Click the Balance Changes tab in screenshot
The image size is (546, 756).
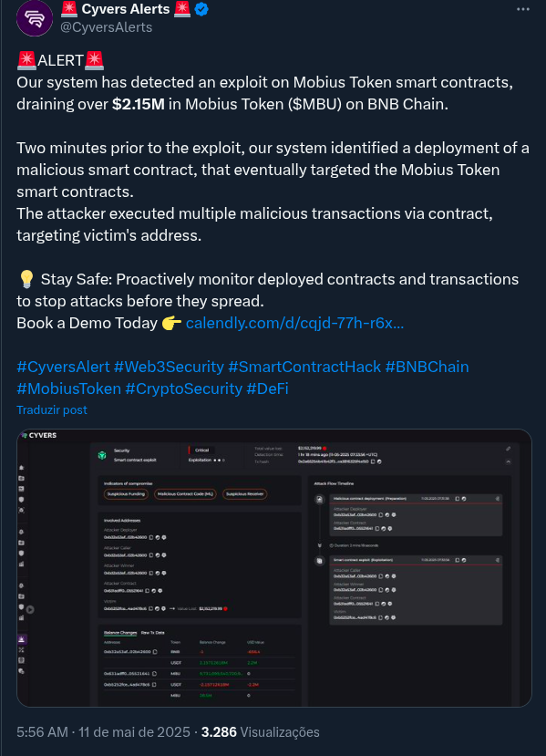coord(120,633)
